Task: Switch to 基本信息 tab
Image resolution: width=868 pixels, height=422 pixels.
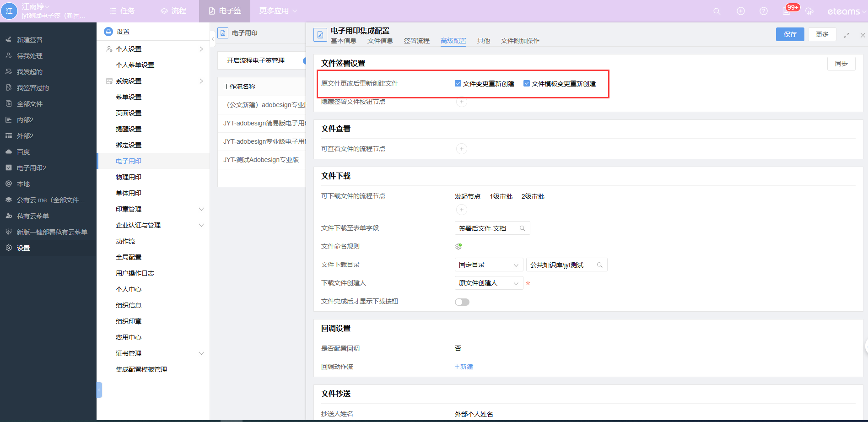Action: [344, 41]
